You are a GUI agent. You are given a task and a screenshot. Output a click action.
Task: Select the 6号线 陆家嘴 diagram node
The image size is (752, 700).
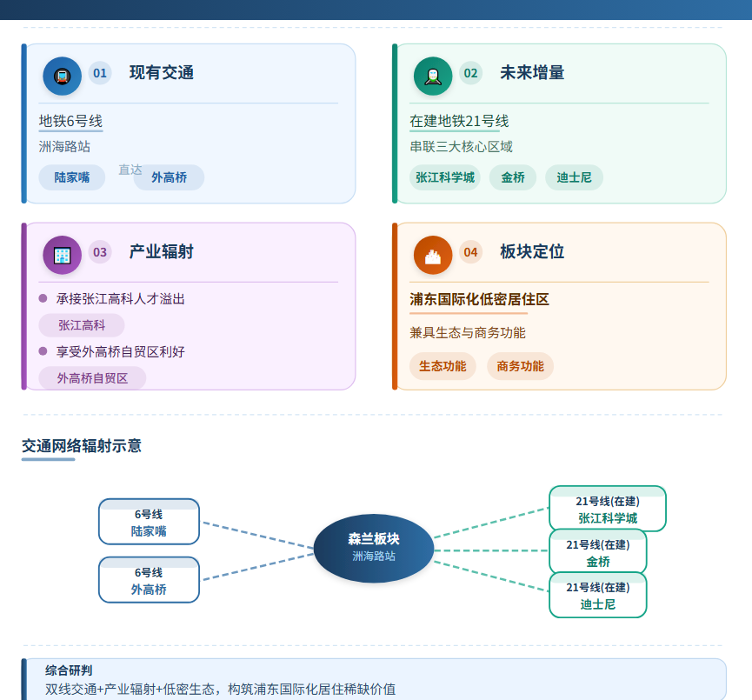point(149,522)
